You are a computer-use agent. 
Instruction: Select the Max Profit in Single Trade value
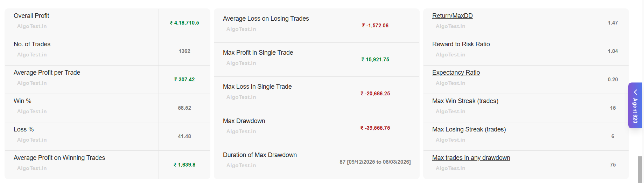coord(375,60)
